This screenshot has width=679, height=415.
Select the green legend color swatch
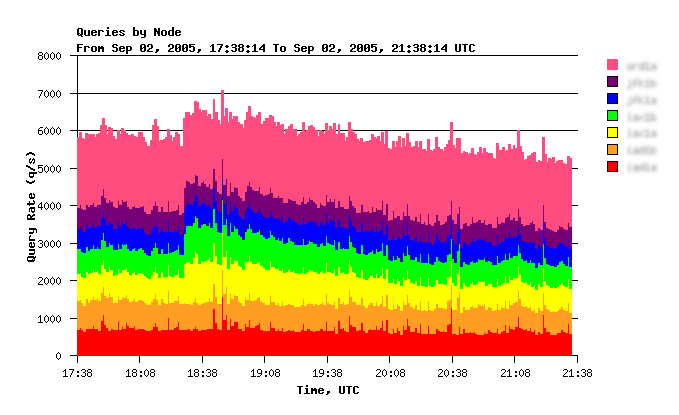612,116
